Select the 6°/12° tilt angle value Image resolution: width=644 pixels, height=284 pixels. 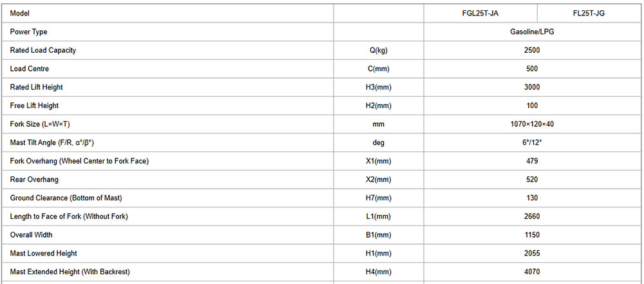[x=532, y=142]
